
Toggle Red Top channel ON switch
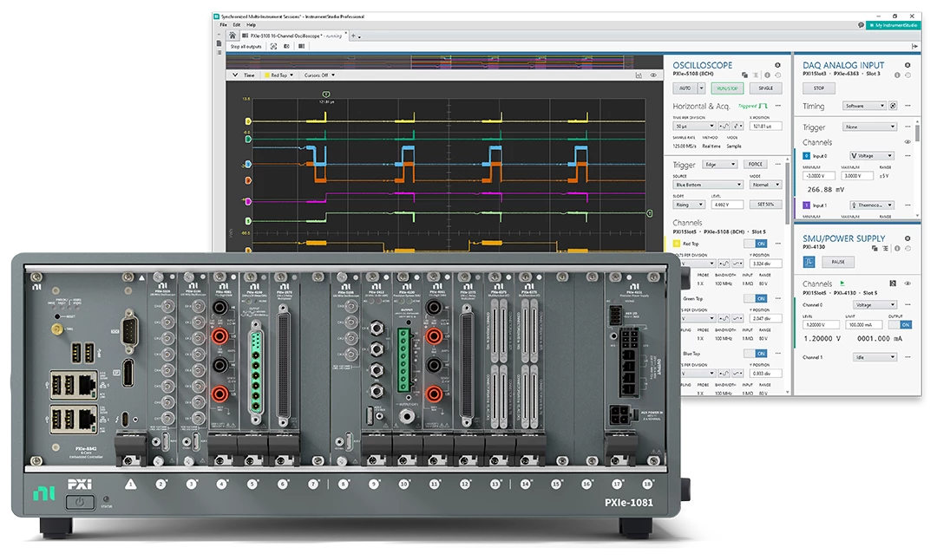[x=756, y=244]
